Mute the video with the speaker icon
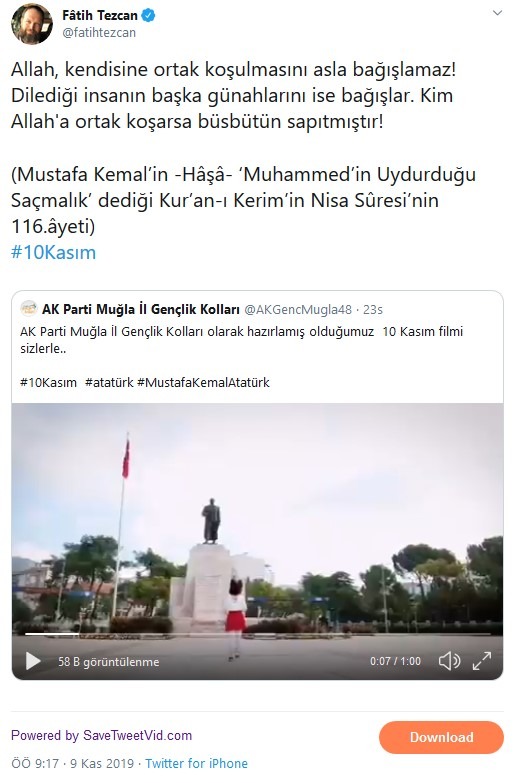 point(450,661)
